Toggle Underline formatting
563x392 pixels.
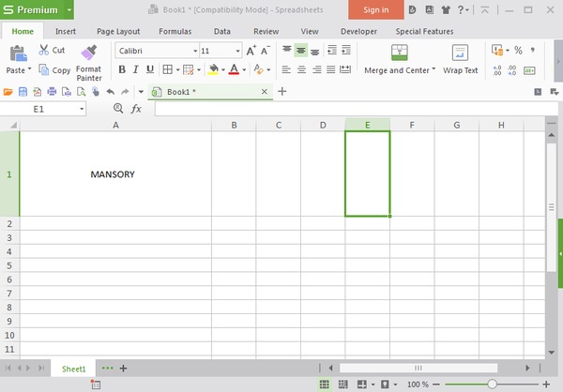point(150,69)
